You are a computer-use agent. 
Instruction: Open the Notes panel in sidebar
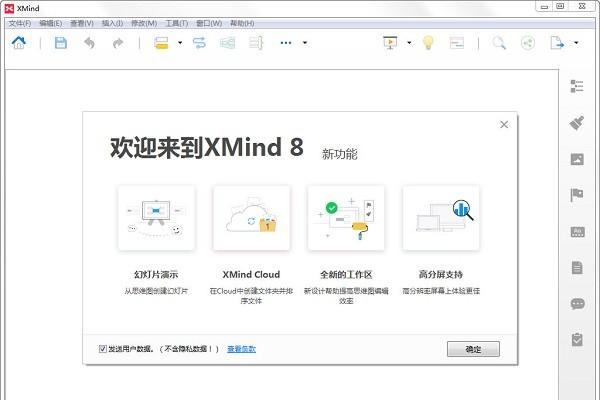click(577, 268)
